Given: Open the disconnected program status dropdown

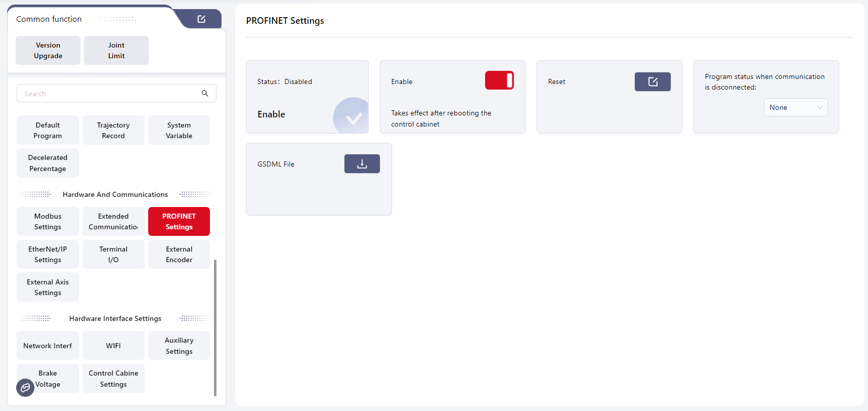Looking at the screenshot, I should click(795, 107).
